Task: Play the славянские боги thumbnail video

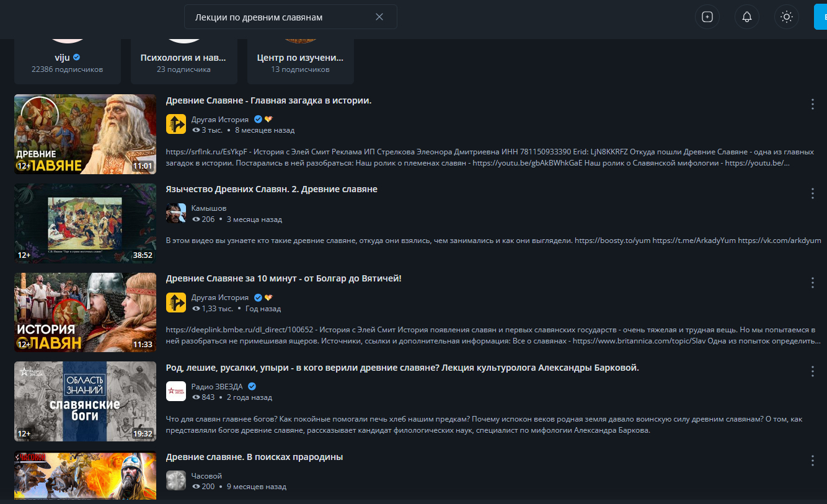Action: click(86, 401)
